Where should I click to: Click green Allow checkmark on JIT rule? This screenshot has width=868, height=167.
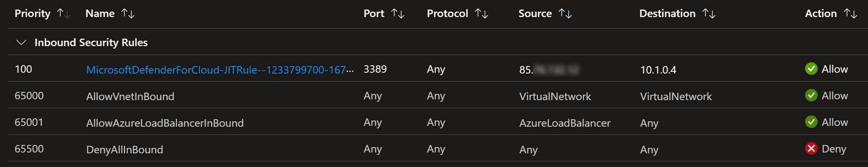coord(811,69)
